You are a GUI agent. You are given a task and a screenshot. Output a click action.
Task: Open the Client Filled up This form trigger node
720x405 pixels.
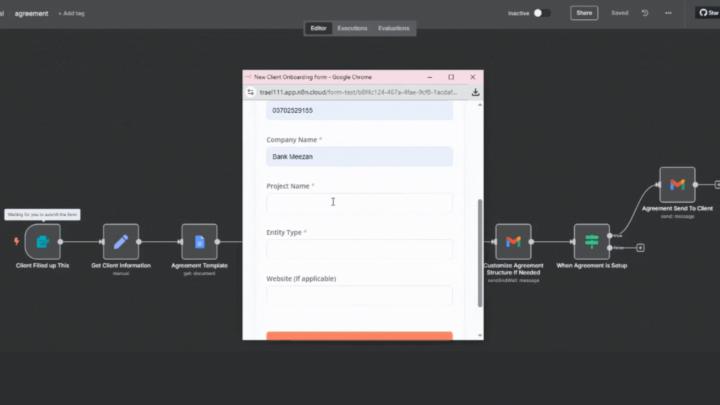point(42,242)
